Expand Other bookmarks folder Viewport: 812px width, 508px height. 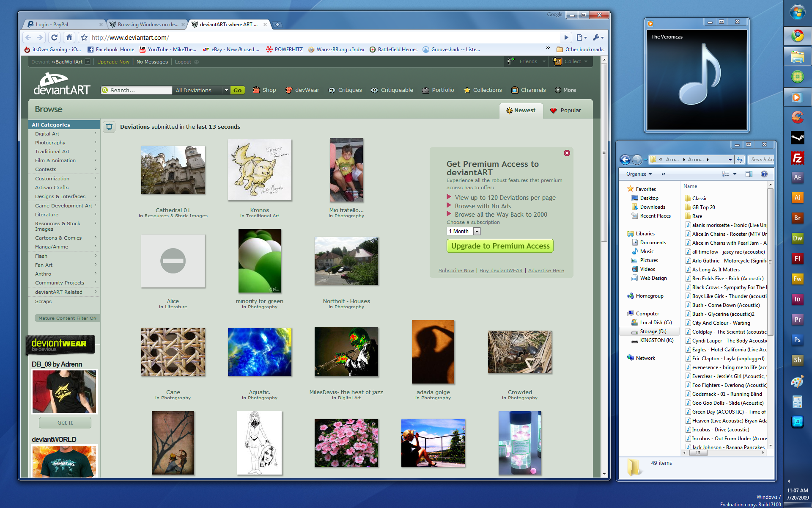580,50
